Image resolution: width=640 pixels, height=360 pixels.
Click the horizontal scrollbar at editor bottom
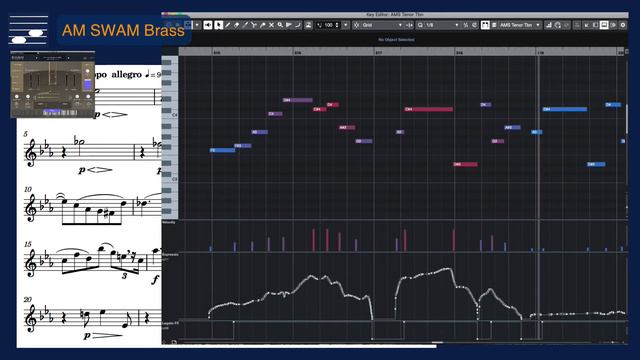coord(437,342)
